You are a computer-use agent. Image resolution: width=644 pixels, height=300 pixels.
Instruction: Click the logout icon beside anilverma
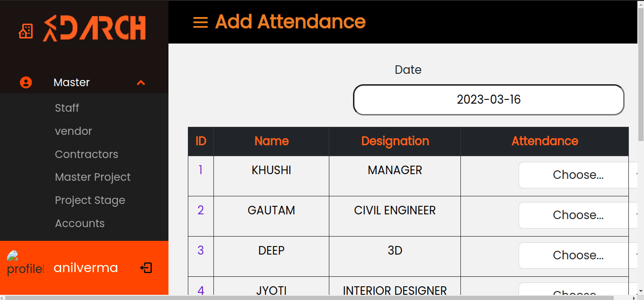(x=146, y=268)
